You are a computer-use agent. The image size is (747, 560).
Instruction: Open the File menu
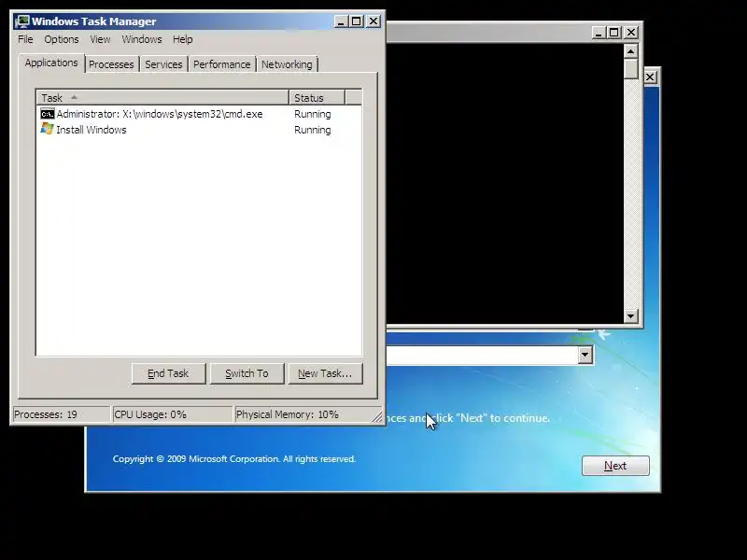pos(25,39)
